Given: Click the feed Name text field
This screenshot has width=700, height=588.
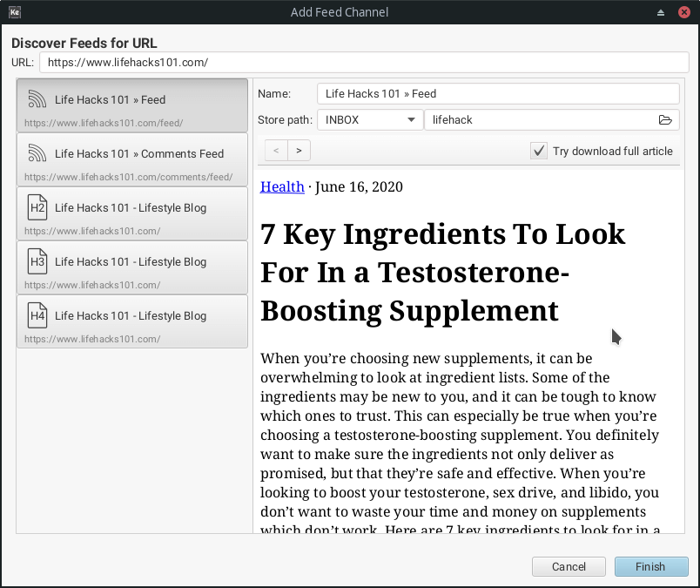Looking at the screenshot, I should (496, 93).
